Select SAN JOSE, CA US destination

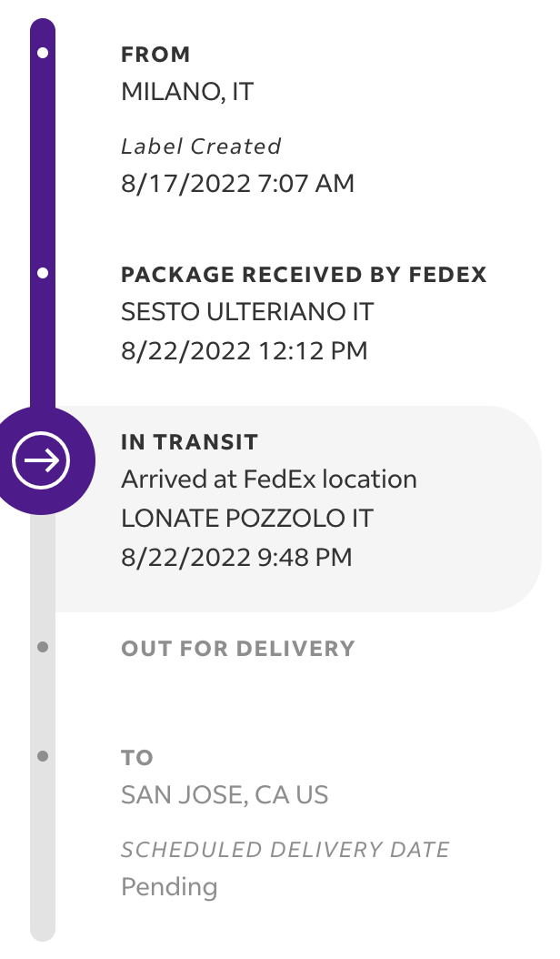click(225, 795)
